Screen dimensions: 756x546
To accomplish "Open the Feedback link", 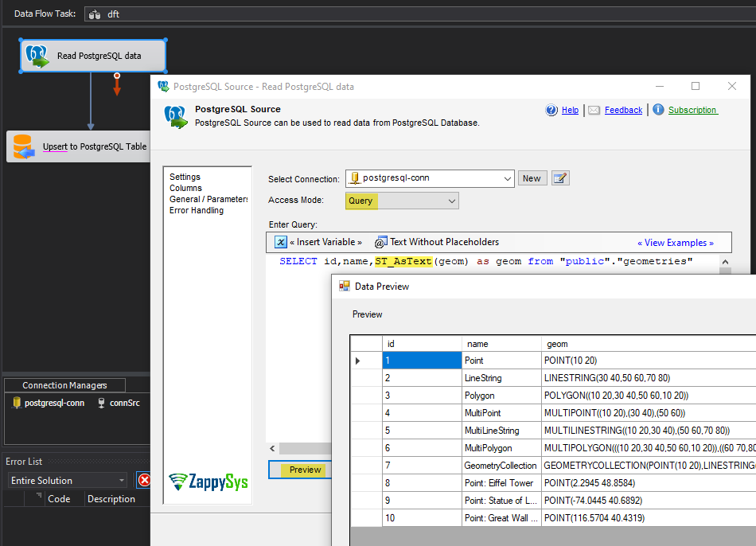I will point(623,110).
